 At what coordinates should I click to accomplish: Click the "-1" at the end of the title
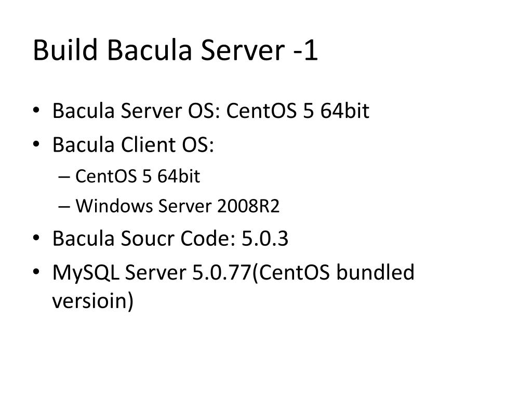pos(305,51)
